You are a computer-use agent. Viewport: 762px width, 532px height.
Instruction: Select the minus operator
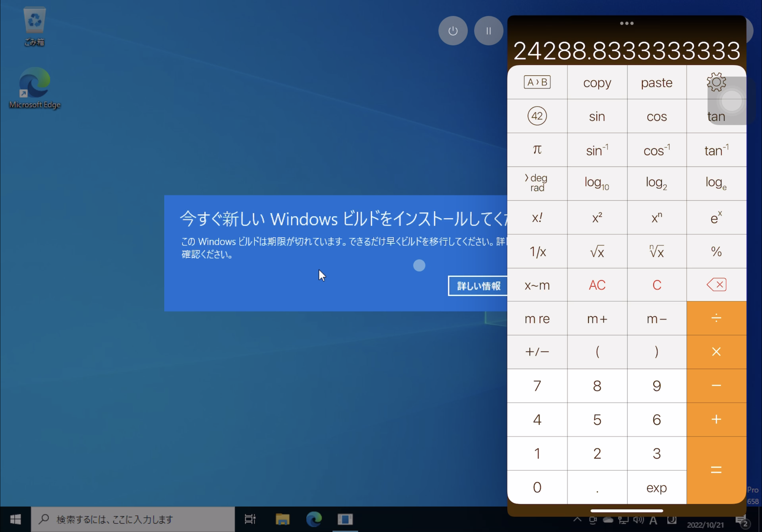716,386
